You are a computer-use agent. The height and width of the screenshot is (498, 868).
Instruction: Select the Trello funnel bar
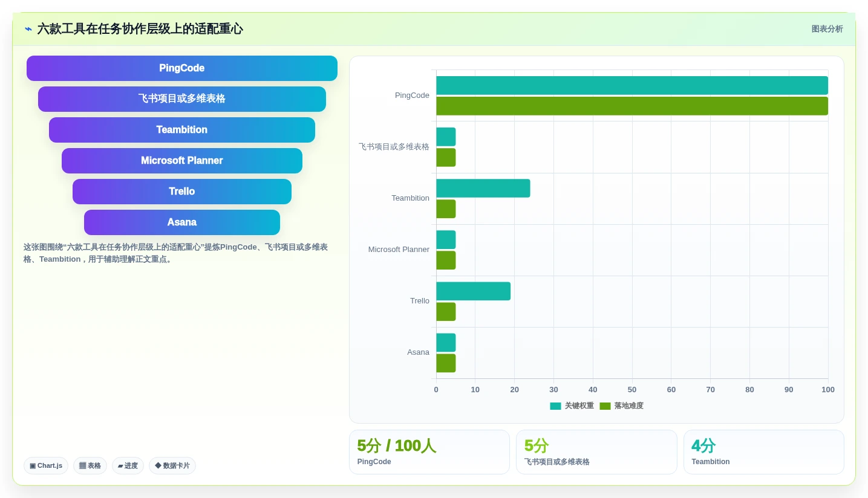(x=182, y=192)
